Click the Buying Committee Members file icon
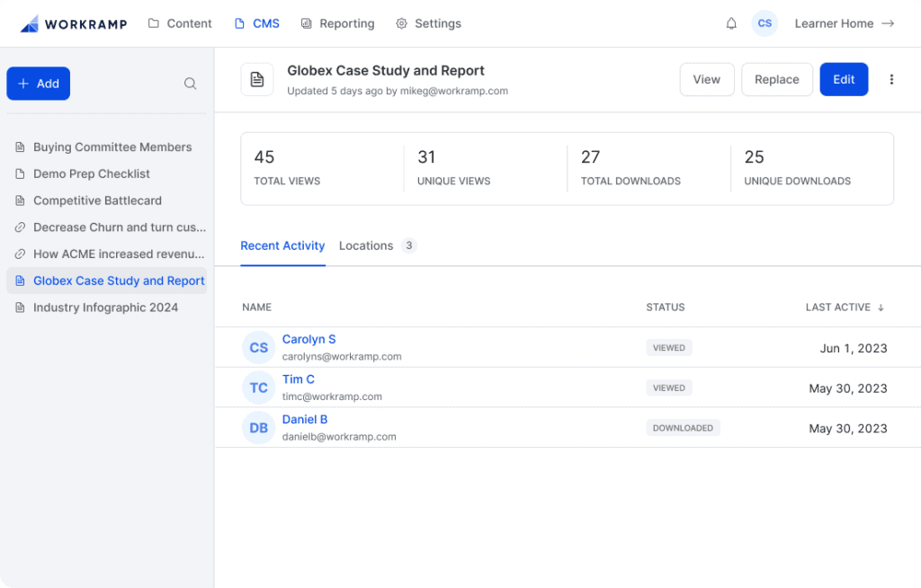 coord(20,147)
